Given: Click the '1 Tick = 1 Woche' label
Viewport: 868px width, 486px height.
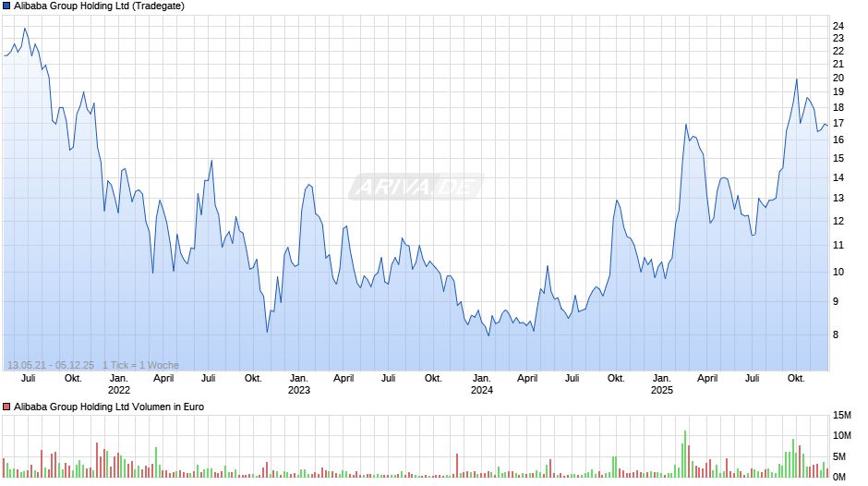Looking at the screenshot, I should click(140, 365).
